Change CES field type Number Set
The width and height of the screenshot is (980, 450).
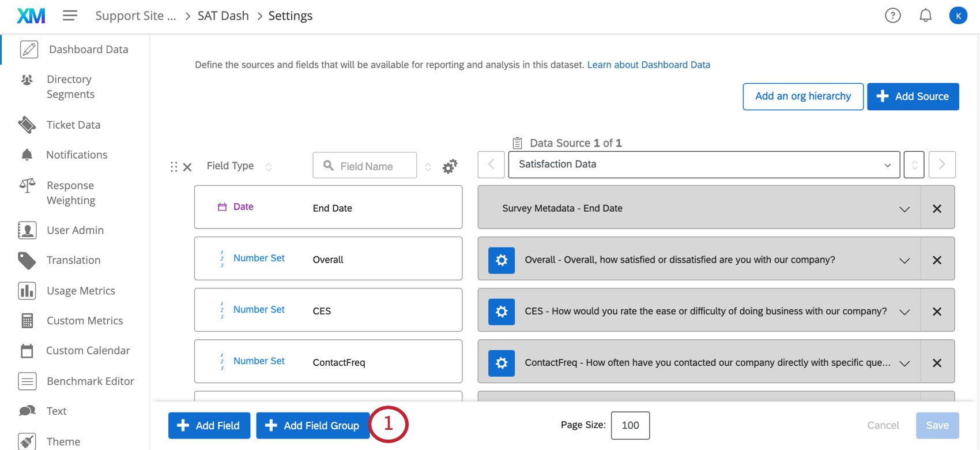point(252,309)
